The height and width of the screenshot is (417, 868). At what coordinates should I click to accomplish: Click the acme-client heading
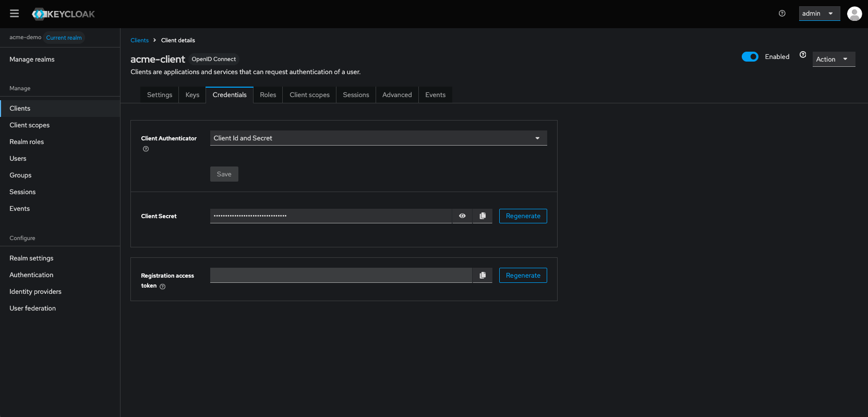(x=158, y=59)
